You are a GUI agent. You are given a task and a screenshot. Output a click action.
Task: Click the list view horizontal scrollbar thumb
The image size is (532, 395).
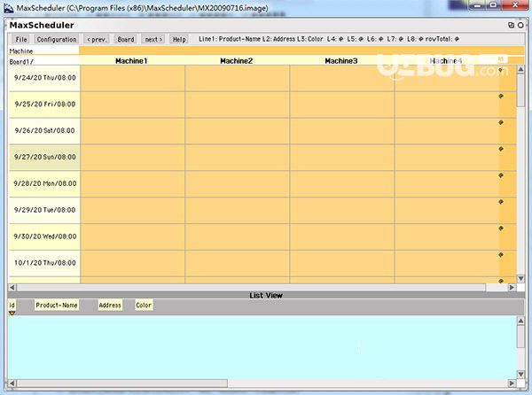tap(122, 383)
